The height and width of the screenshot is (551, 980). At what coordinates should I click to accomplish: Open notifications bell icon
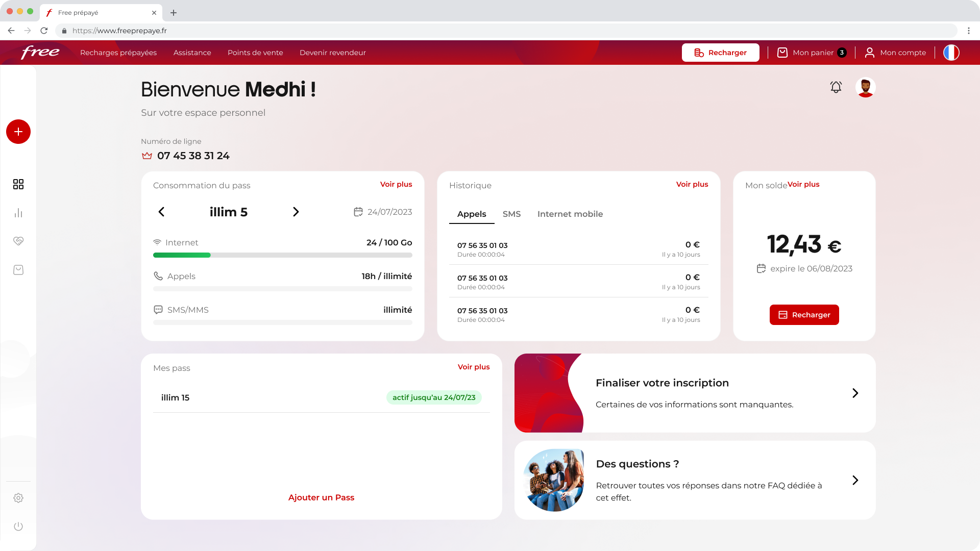coord(836,87)
